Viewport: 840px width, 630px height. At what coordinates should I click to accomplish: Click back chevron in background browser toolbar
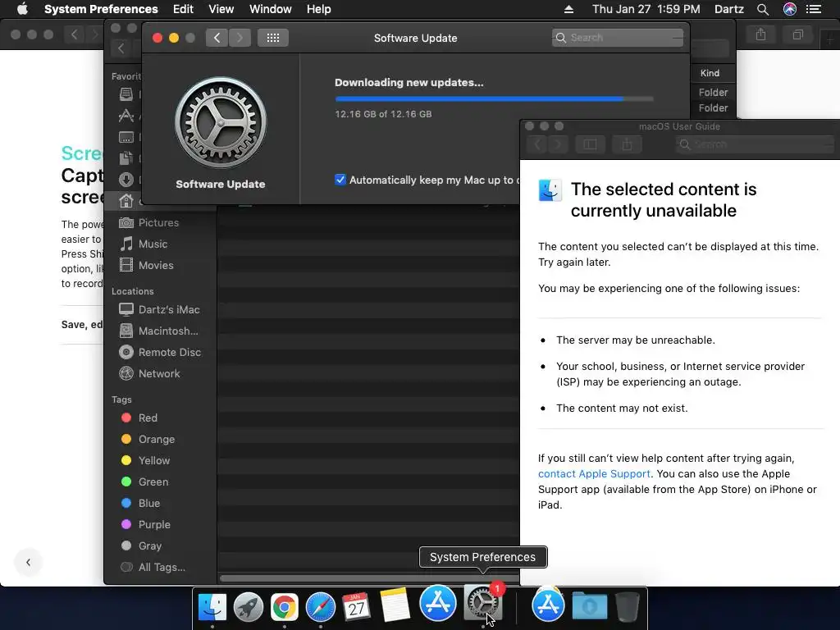75,34
